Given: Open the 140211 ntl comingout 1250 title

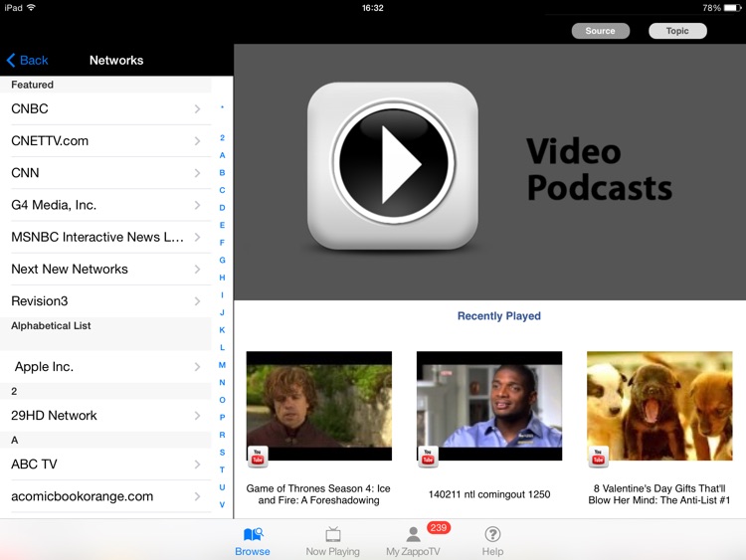Looking at the screenshot, I should click(489, 494).
